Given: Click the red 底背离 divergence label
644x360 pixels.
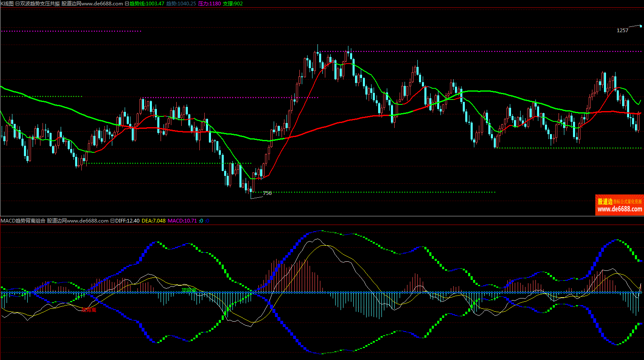Looking at the screenshot, I should [x=89, y=310].
